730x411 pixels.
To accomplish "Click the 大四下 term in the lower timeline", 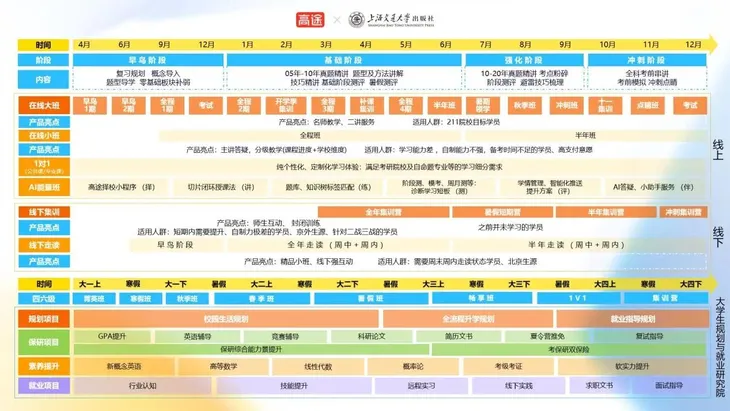I will (691, 284).
